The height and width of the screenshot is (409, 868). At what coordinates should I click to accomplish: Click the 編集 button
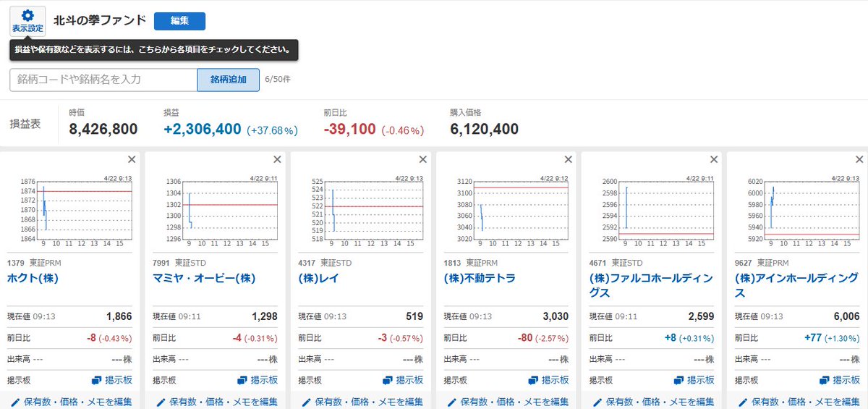[179, 21]
